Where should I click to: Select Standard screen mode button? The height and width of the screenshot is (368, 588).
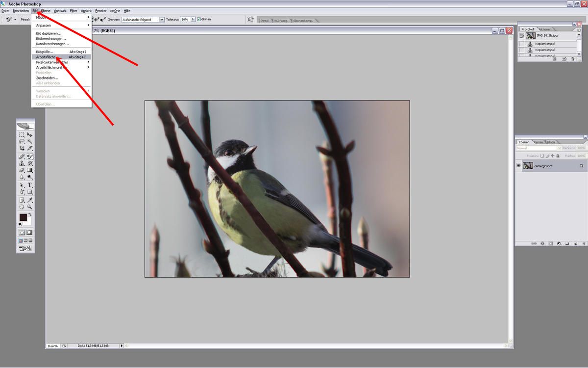point(21,241)
